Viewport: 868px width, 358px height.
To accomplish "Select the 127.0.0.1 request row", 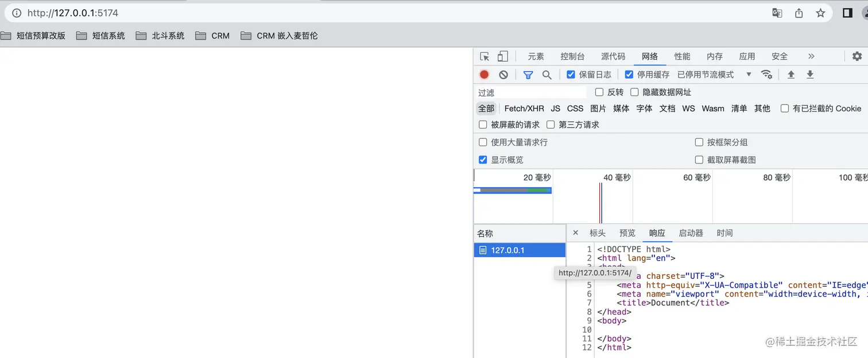I will (x=520, y=250).
